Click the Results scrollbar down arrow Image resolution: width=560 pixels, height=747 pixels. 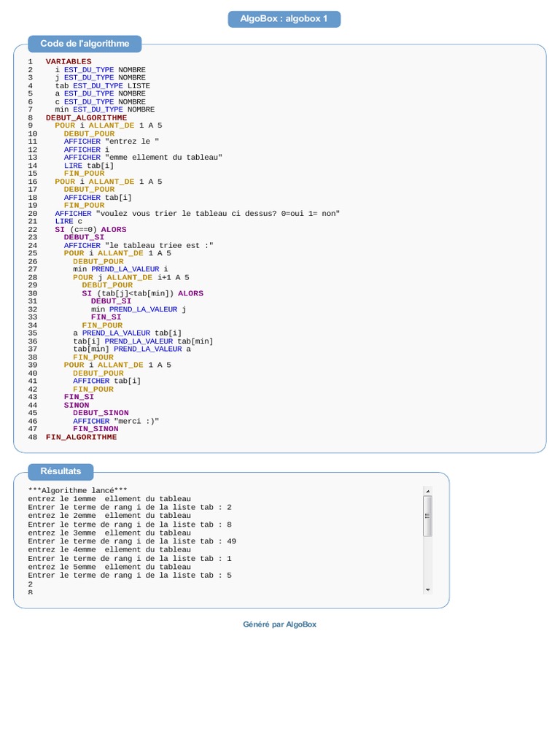(x=427, y=589)
